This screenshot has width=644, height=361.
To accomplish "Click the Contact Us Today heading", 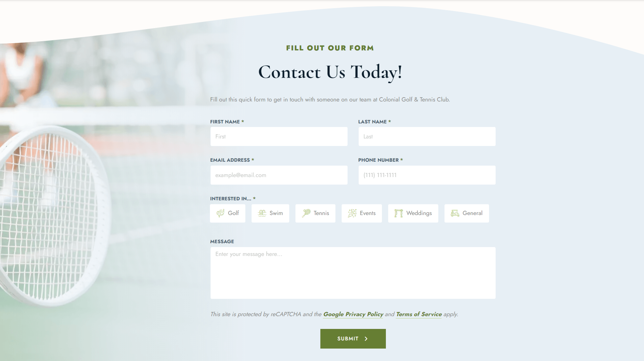I will 330,72.
